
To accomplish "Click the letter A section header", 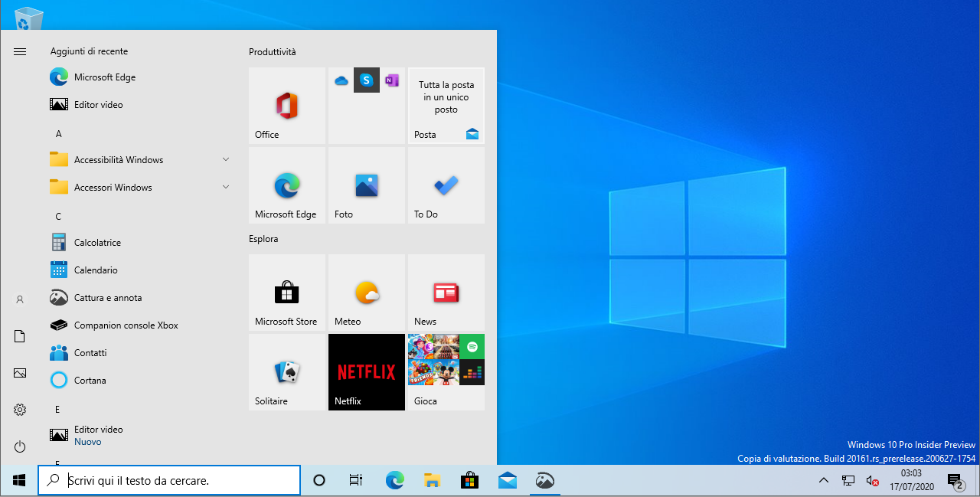I will click(x=59, y=134).
